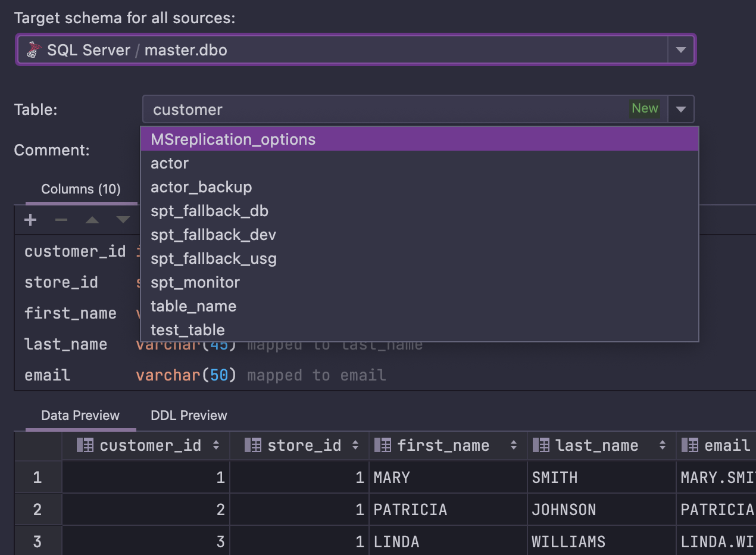Image resolution: width=756 pixels, height=555 pixels.
Task: Move column up with arrow icon
Action: [92, 220]
